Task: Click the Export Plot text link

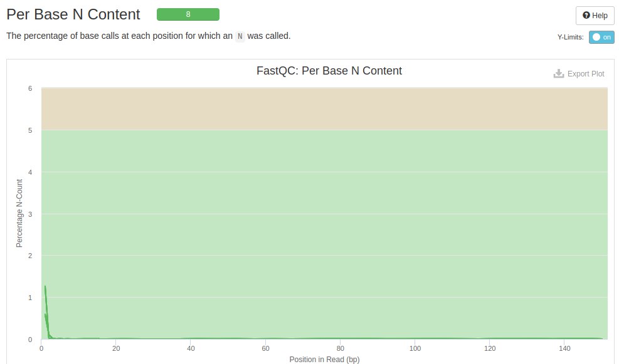Action: (x=586, y=74)
